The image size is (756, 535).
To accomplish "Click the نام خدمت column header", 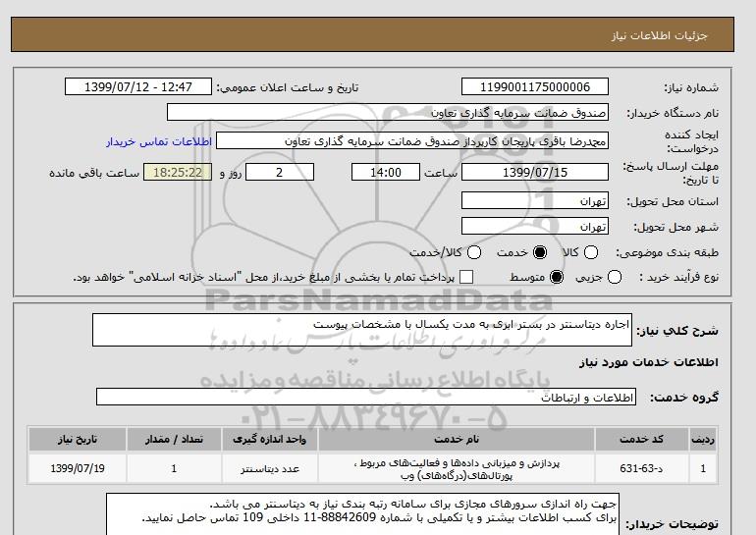I will [457, 439].
